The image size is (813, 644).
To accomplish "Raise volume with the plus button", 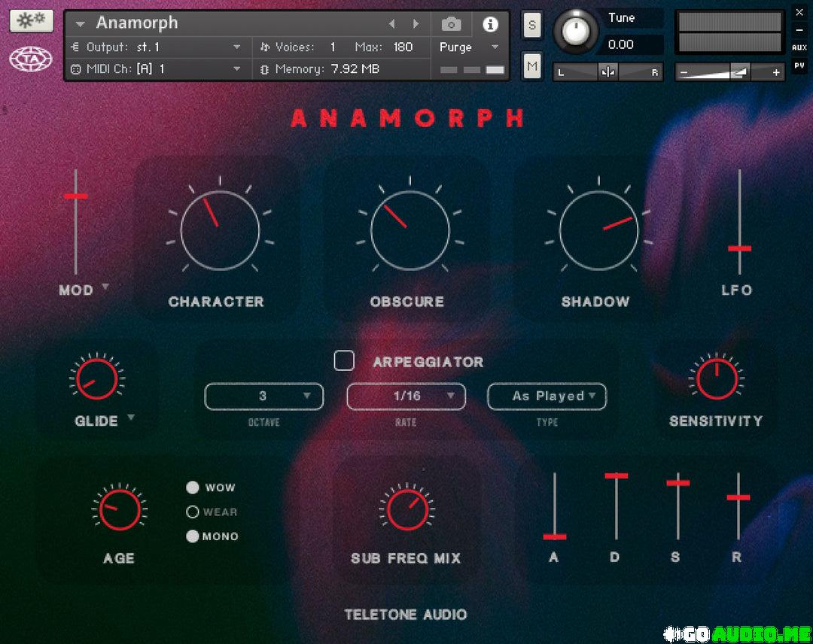I will pyautogui.click(x=775, y=72).
